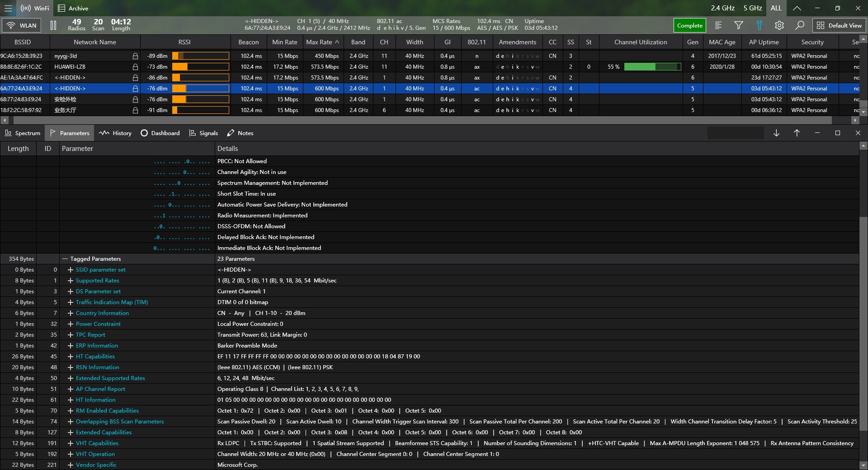Click lock icon on the nyygj-3ld row
Image resolution: width=868 pixels, height=470 pixels.
[135, 56]
